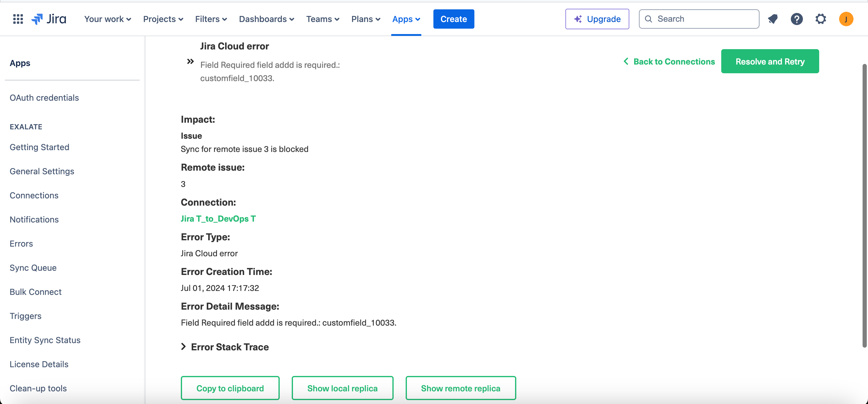Click Show local replica button
Viewport: 868px width, 404px height.
[x=342, y=388]
